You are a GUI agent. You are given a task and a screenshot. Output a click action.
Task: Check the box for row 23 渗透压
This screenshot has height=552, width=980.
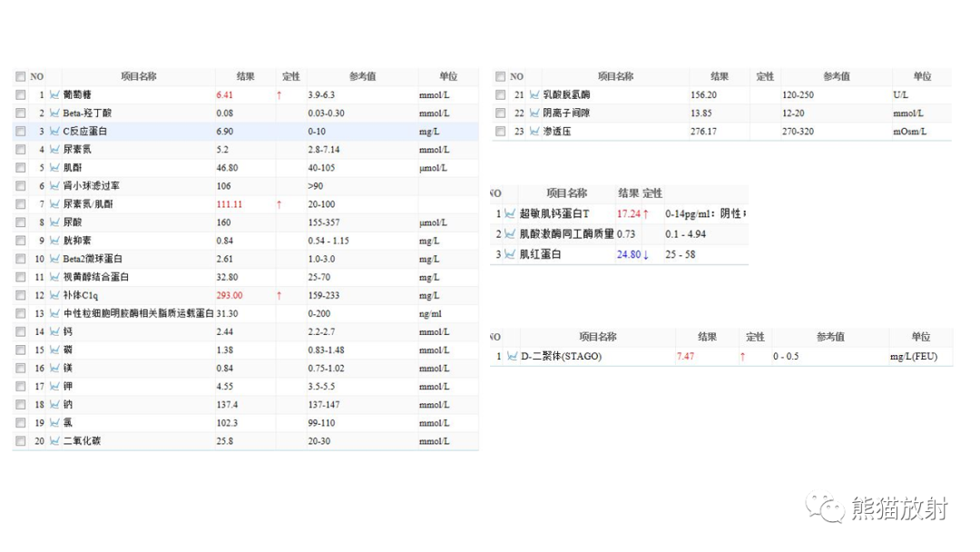click(x=500, y=132)
